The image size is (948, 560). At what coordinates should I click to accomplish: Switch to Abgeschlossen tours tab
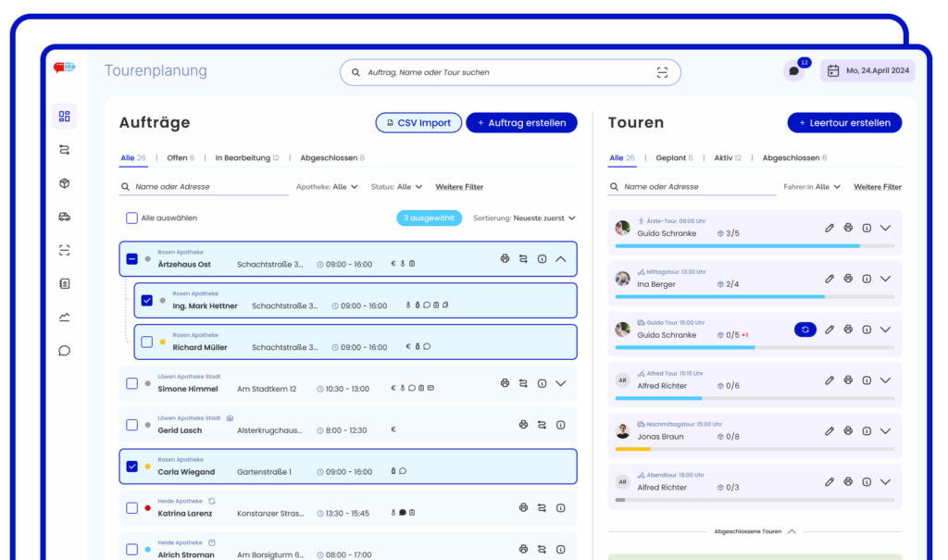click(x=794, y=158)
